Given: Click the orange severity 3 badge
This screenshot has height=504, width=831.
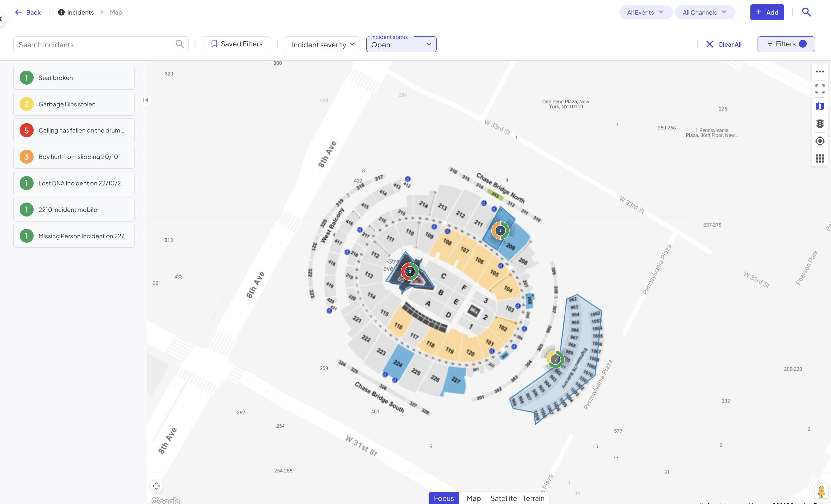Looking at the screenshot, I should coord(27,157).
